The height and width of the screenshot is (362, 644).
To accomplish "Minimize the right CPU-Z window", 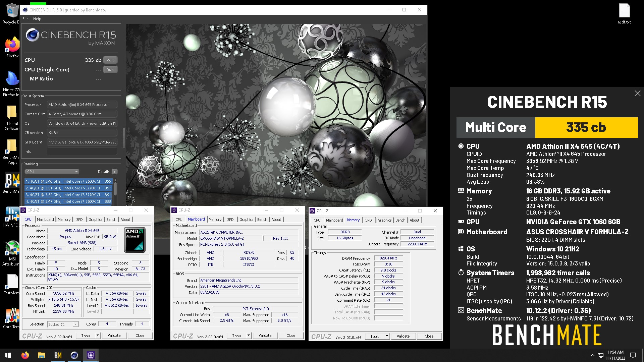I will (x=405, y=211).
